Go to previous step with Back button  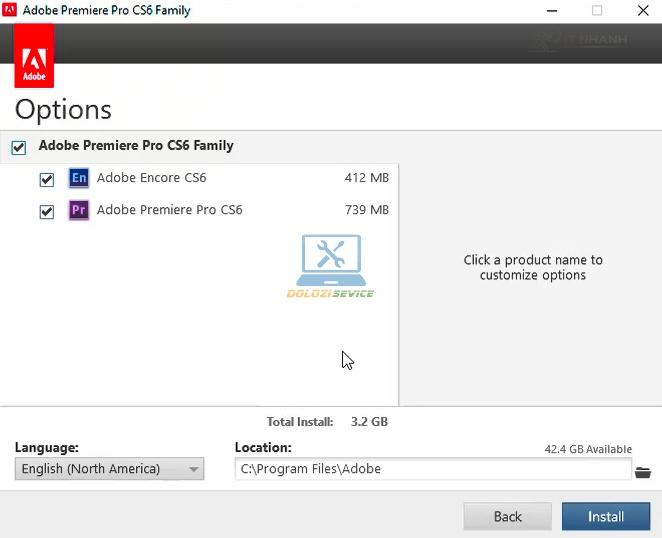(507, 516)
